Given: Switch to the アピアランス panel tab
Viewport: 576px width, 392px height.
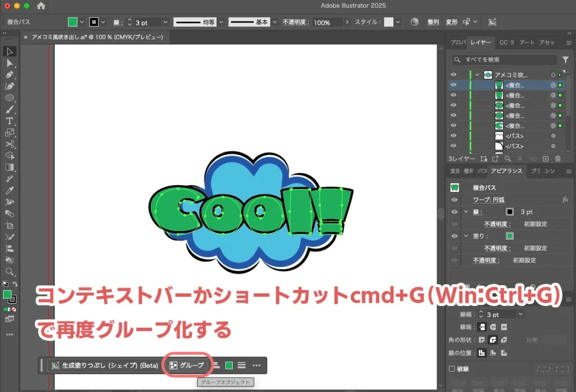Looking at the screenshot, I should point(506,171).
